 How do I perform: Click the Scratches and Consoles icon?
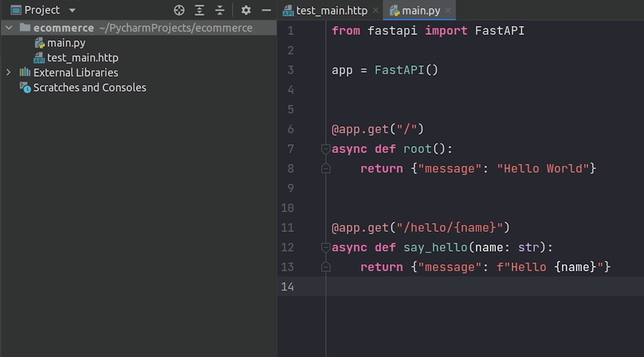[x=25, y=87]
